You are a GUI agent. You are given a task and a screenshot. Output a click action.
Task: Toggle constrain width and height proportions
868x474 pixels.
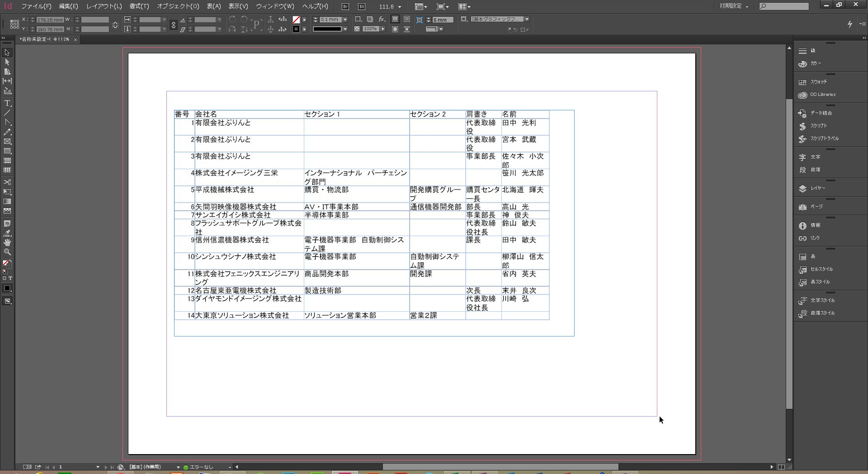pos(115,25)
